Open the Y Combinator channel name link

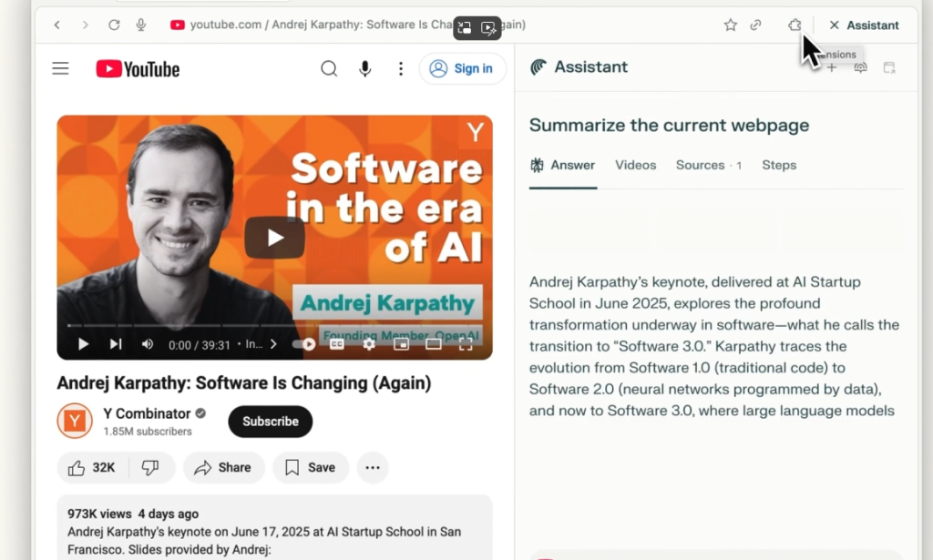coord(147,413)
